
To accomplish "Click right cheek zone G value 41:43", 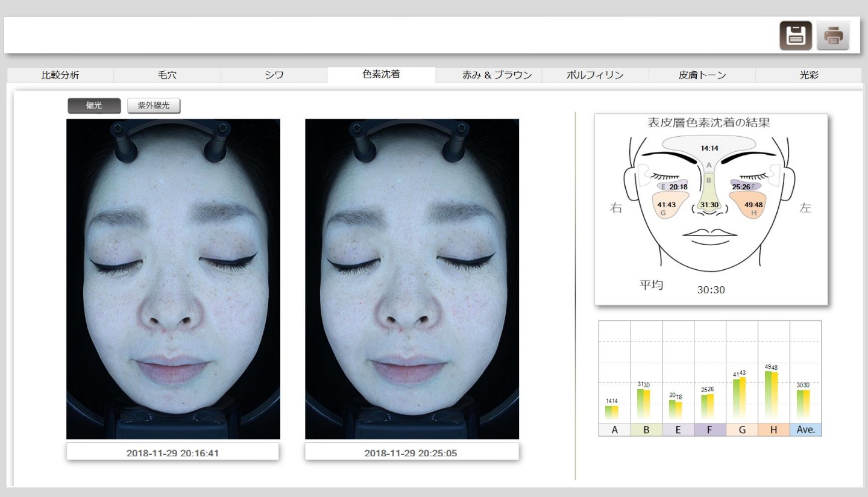I will tap(667, 205).
